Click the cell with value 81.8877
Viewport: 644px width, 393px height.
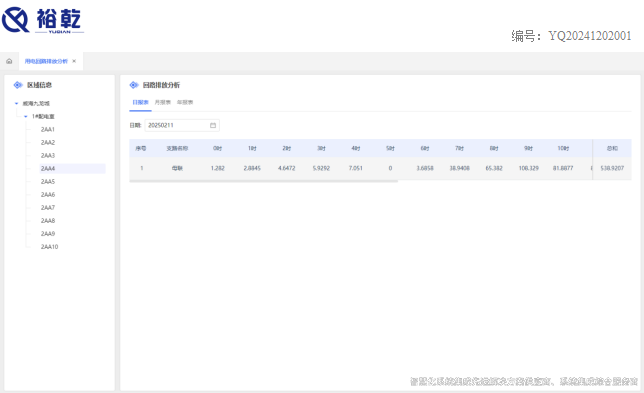click(x=563, y=168)
